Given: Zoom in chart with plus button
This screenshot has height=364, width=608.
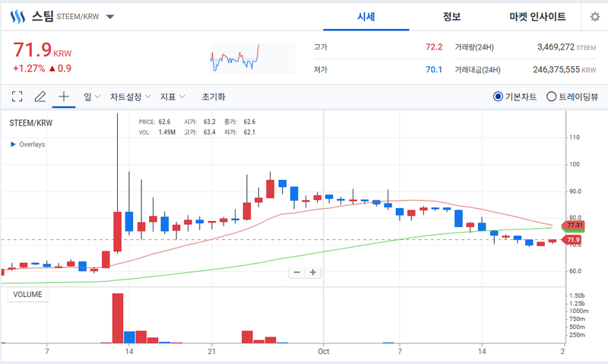Looking at the screenshot, I should tap(313, 273).
